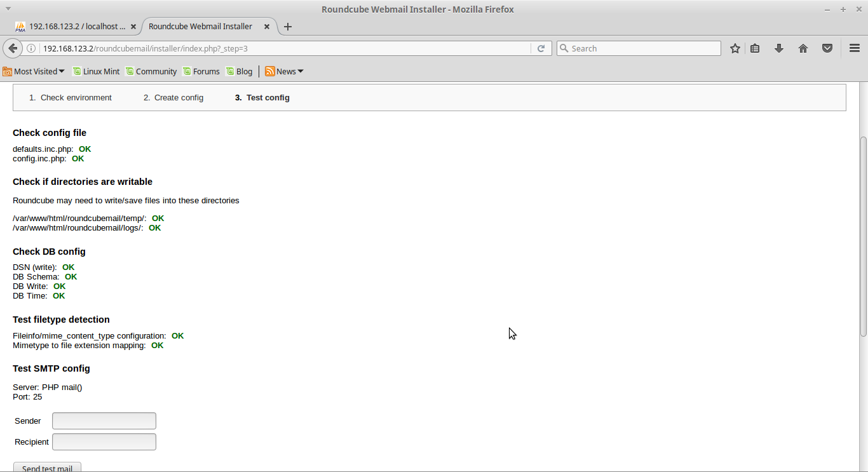868x472 pixels.
Task: Maximize the Firefox window
Action: click(x=843, y=9)
